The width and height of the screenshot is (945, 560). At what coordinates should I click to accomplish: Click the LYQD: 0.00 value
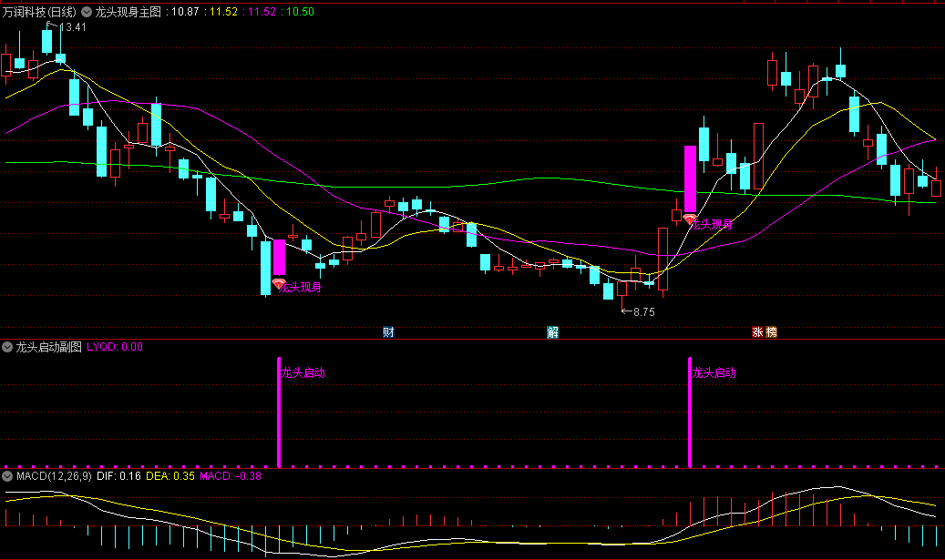pos(115,347)
